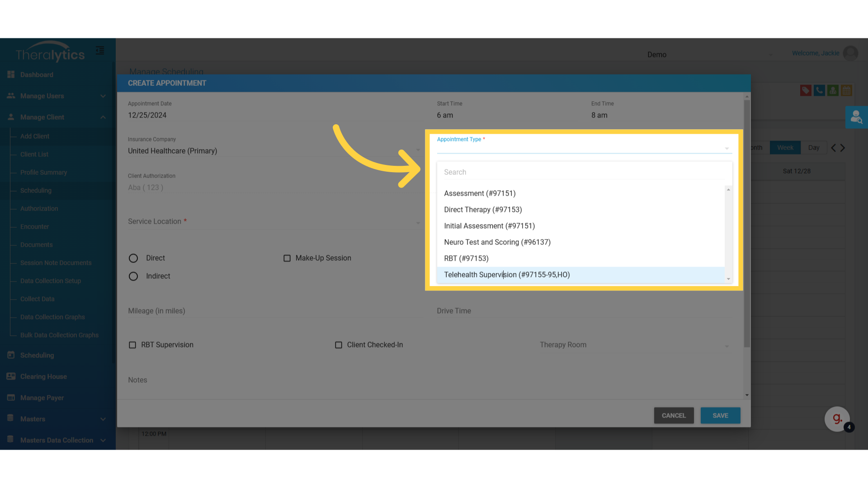The width and height of the screenshot is (868, 488).
Task: Select Direct Therapy (#97153) from list
Action: coord(483,210)
